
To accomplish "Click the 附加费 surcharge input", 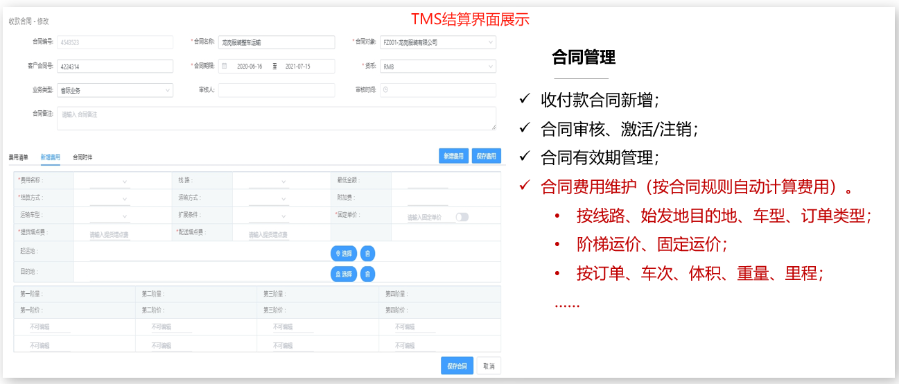I will 428,199.
